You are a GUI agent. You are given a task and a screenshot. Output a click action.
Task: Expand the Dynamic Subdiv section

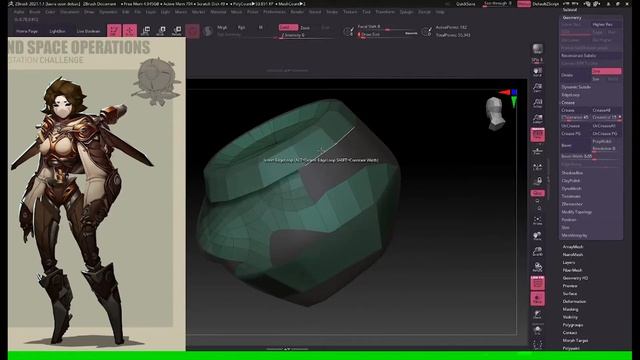pyautogui.click(x=576, y=87)
